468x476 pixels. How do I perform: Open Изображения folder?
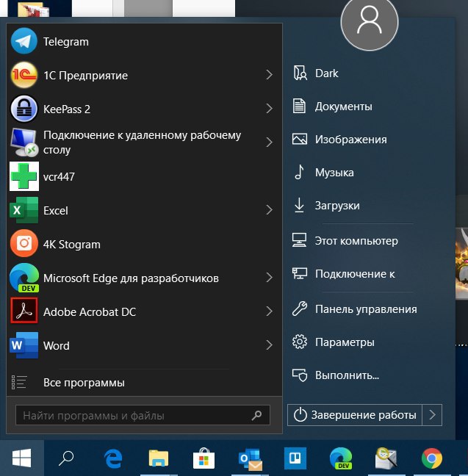pos(339,140)
